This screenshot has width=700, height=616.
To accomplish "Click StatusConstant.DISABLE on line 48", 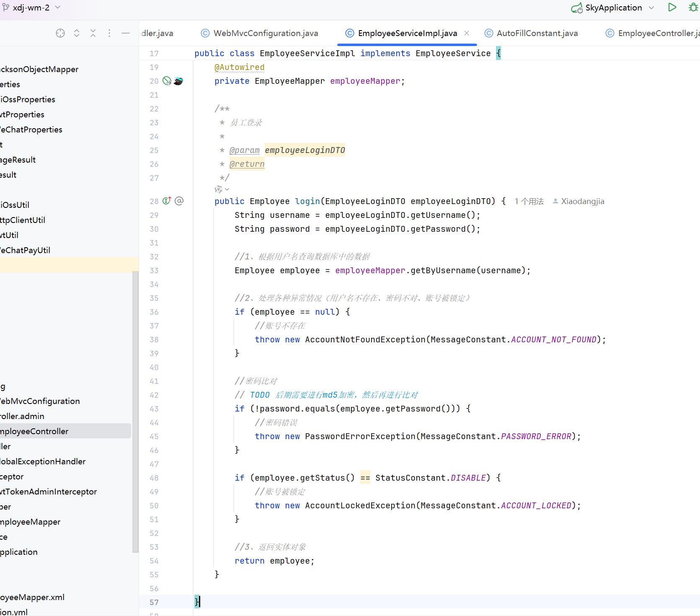I will pos(431,478).
